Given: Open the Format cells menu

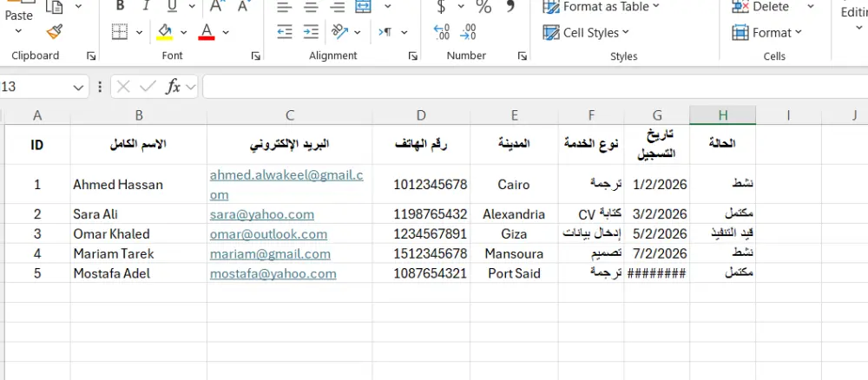Looking at the screenshot, I should coord(766,33).
